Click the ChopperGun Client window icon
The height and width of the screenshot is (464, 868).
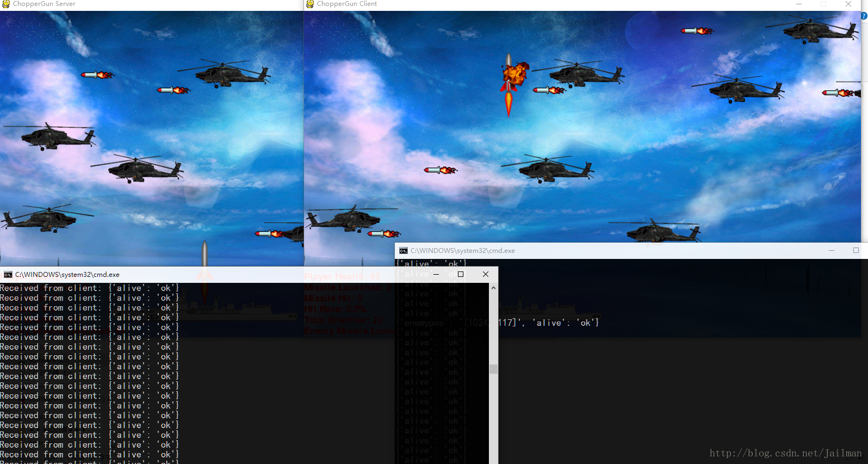pyautogui.click(x=310, y=4)
